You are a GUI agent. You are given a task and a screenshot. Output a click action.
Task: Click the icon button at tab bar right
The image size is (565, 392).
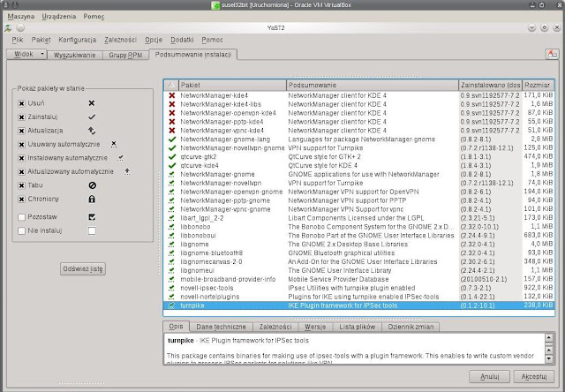[552, 55]
